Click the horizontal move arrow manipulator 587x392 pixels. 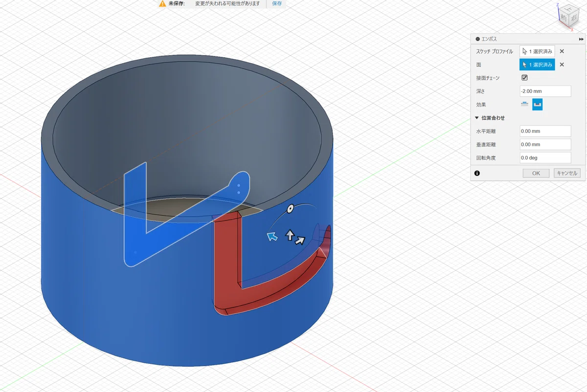300,240
